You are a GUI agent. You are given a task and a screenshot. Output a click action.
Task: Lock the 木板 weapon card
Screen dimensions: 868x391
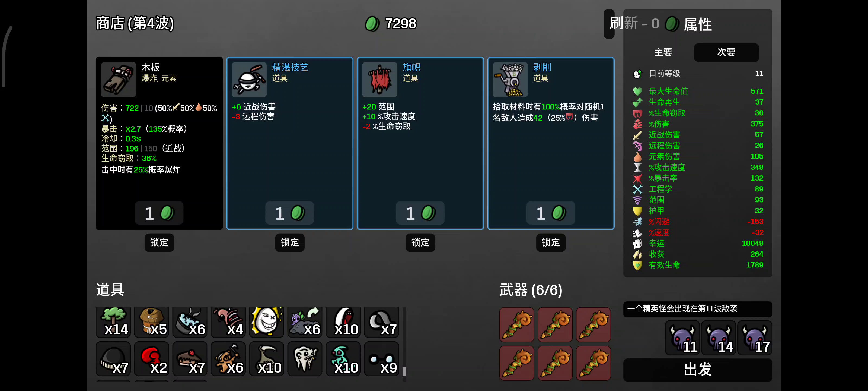[159, 242]
